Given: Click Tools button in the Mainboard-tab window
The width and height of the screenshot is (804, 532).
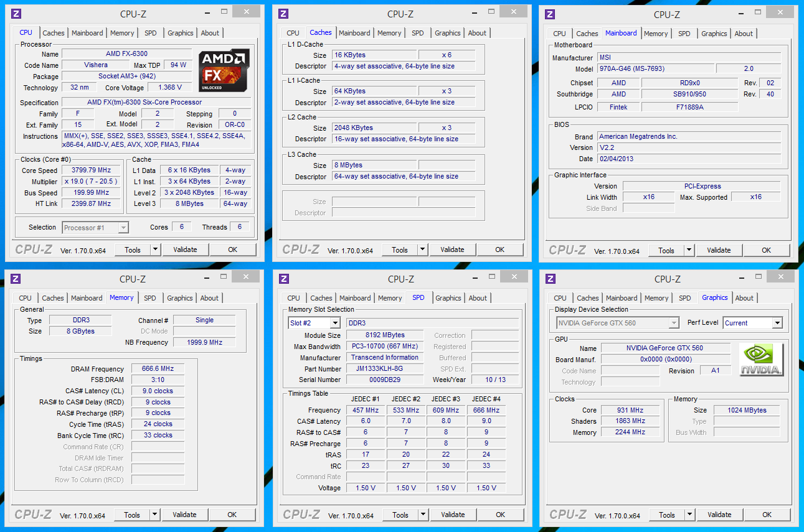Looking at the screenshot, I should pyautogui.click(x=666, y=250).
